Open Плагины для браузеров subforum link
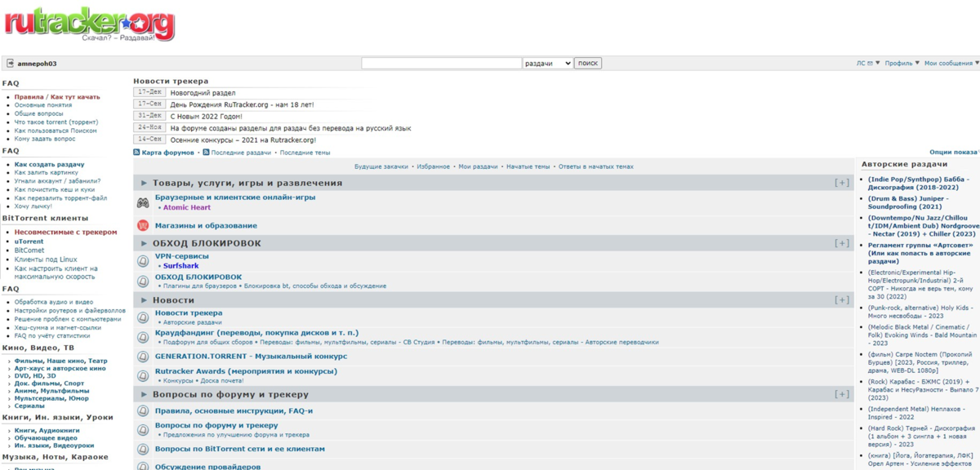 coord(199,286)
